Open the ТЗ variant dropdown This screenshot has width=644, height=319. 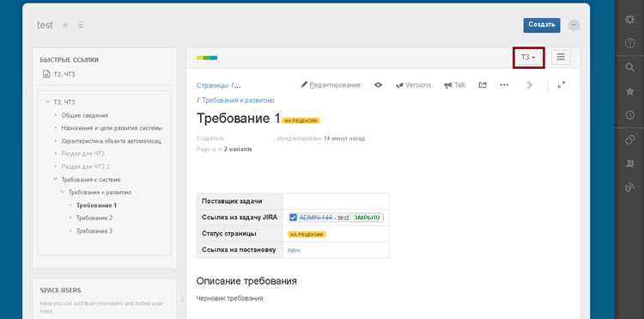[528, 58]
